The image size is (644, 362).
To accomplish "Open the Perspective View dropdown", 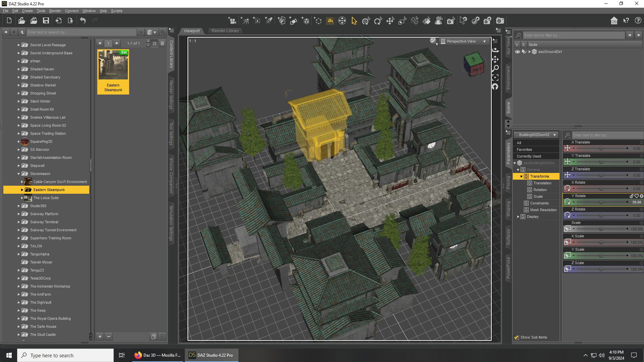I will (x=464, y=41).
